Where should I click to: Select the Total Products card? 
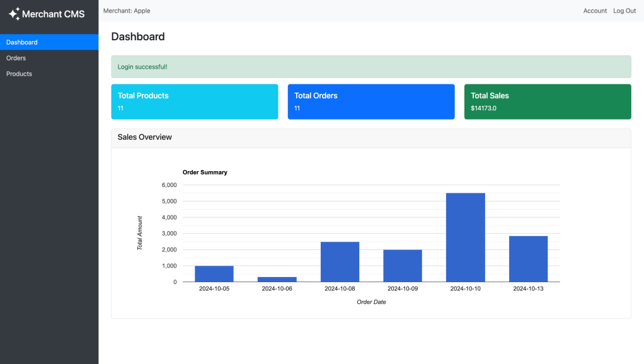[x=195, y=101]
